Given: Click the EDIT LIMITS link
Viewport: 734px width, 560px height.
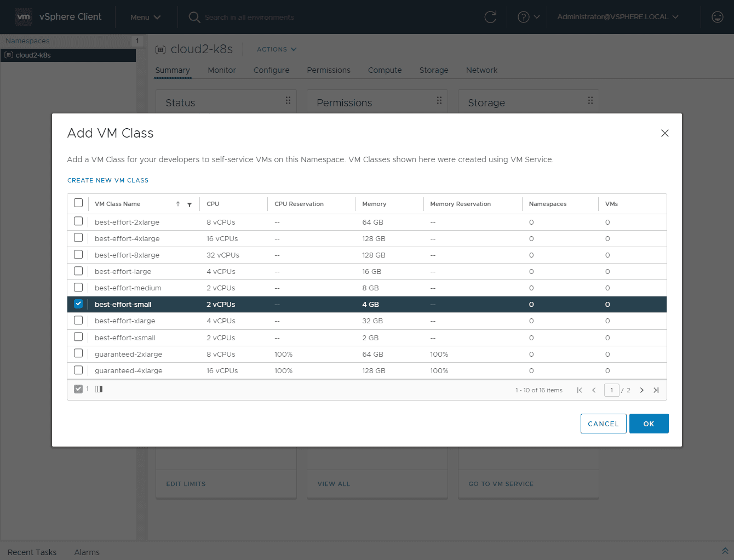Looking at the screenshot, I should [x=186, y=484].
